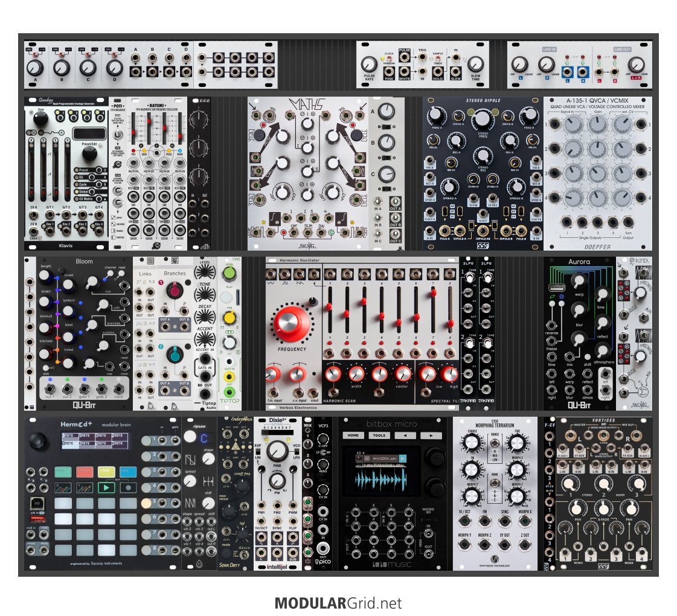Click the white PLAY button on Tiptop ONE

226,297
